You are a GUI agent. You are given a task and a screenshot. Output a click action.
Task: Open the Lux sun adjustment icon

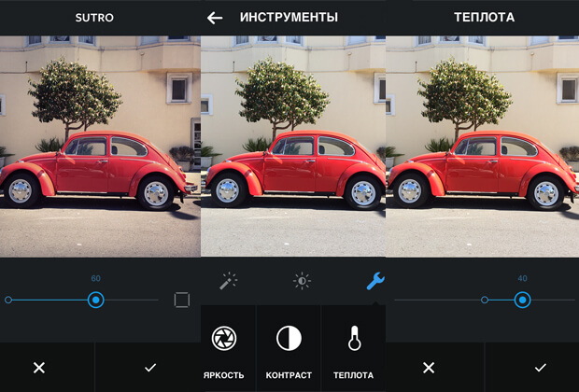(x=302, y=280)
